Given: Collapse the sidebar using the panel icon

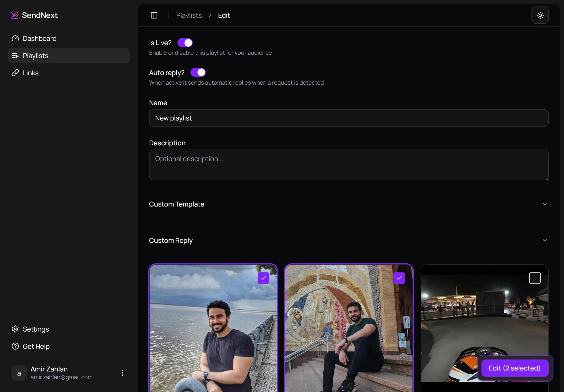Looking at the screenshot, I should pos(154,15).
